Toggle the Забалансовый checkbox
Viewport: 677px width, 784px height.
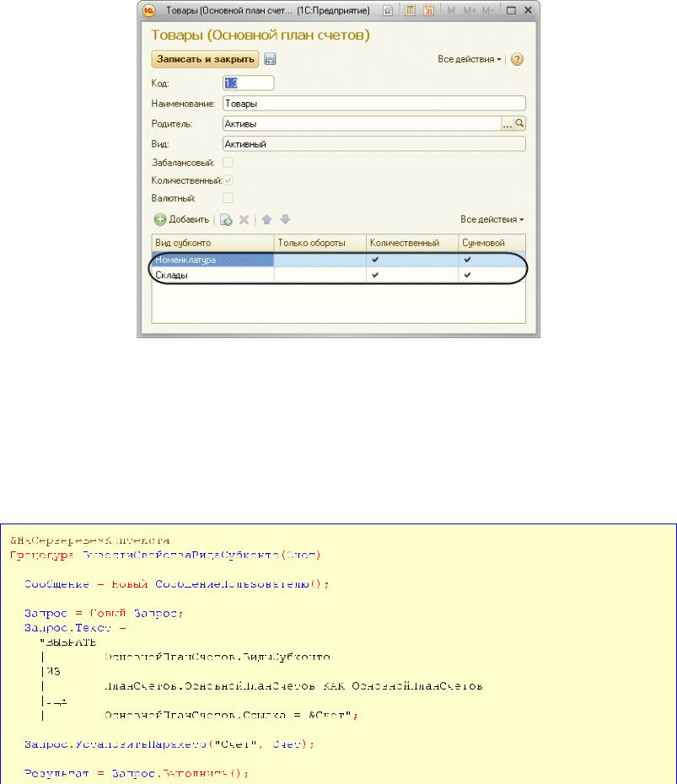point(228,163)
